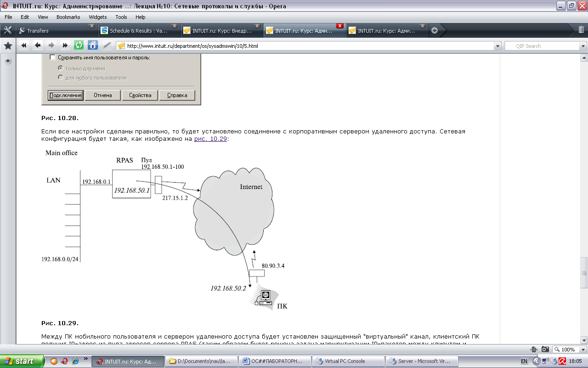Go back one page

[38, 46]
